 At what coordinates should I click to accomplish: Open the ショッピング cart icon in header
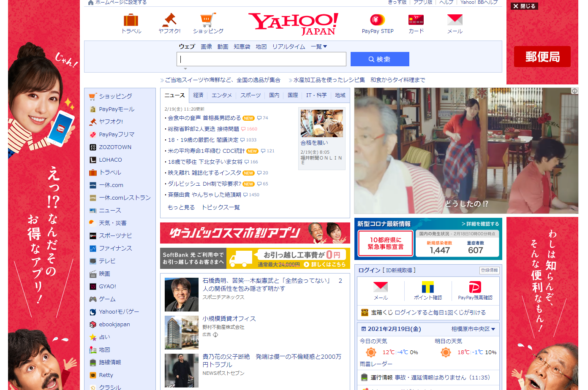[x=208, y=20]
